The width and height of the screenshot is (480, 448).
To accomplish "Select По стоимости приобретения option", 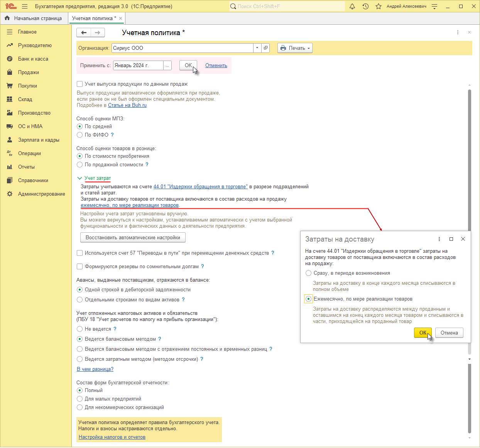I will click(x=80, y=156).
